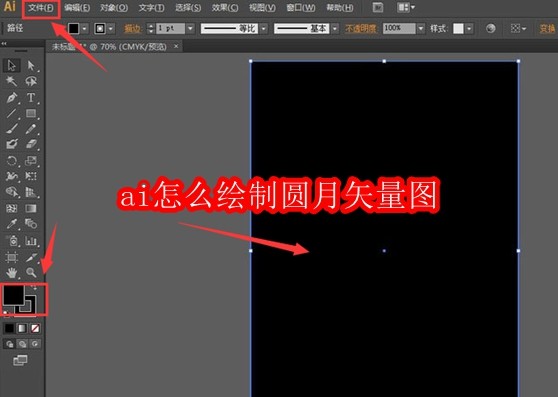Open the 编辑(E) menu
Image resolution: width=558 pixels, height=397 pixels.
coord(77,8)
